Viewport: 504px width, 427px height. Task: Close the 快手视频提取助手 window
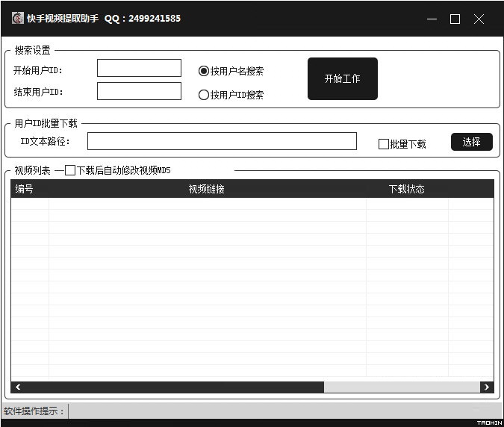click(479, 19)
